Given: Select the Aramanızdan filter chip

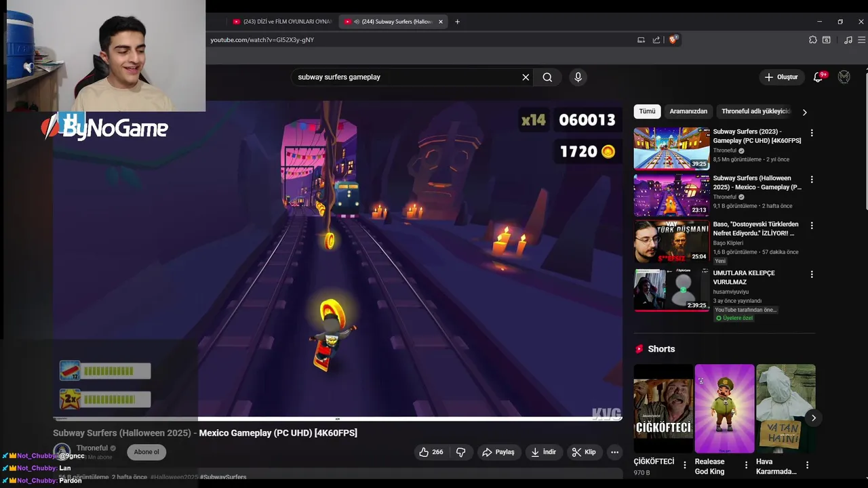Looking at the screenshot, I should pos(688,111).
